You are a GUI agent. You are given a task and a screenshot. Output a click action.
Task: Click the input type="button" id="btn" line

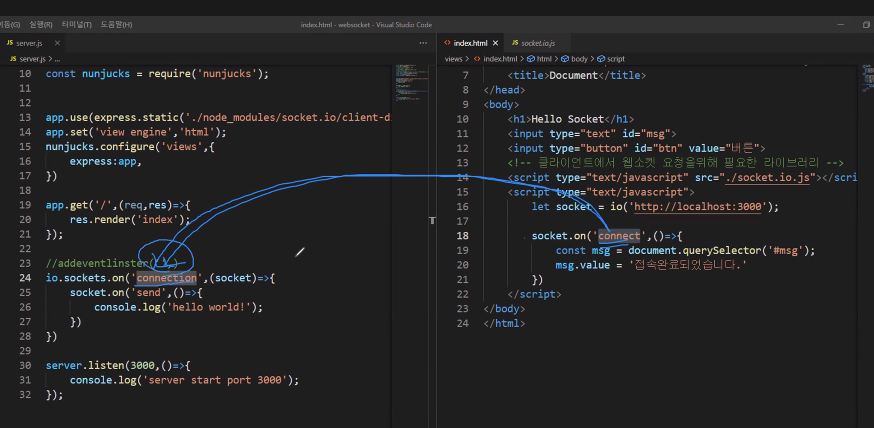tap(637, 148)
